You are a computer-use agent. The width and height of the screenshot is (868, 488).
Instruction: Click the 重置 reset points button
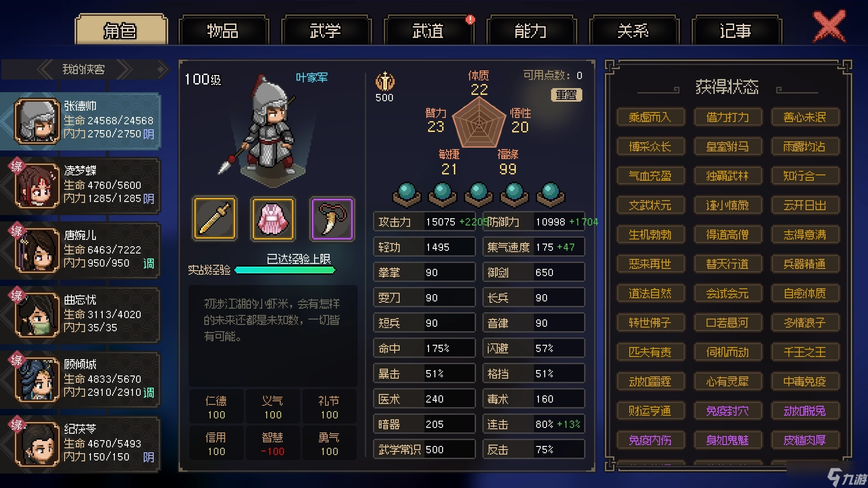[x=566, y=95]
